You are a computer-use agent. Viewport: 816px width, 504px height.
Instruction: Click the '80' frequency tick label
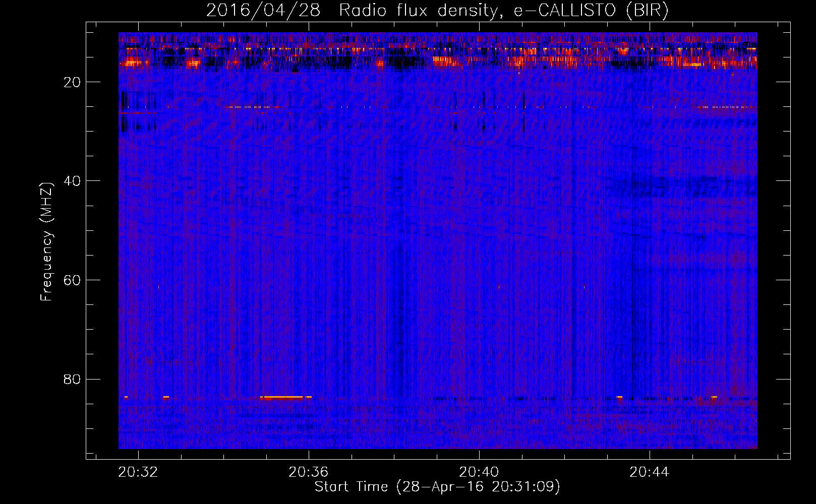72,379
